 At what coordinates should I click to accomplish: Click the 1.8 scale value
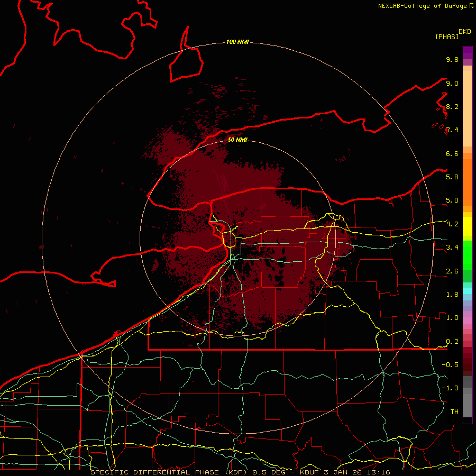click(x=452, y=295)
